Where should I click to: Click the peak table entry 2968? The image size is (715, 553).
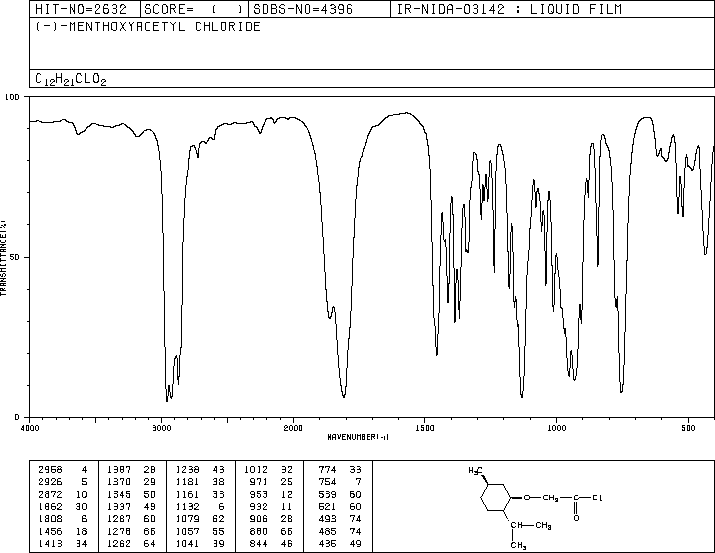point(50,469)
